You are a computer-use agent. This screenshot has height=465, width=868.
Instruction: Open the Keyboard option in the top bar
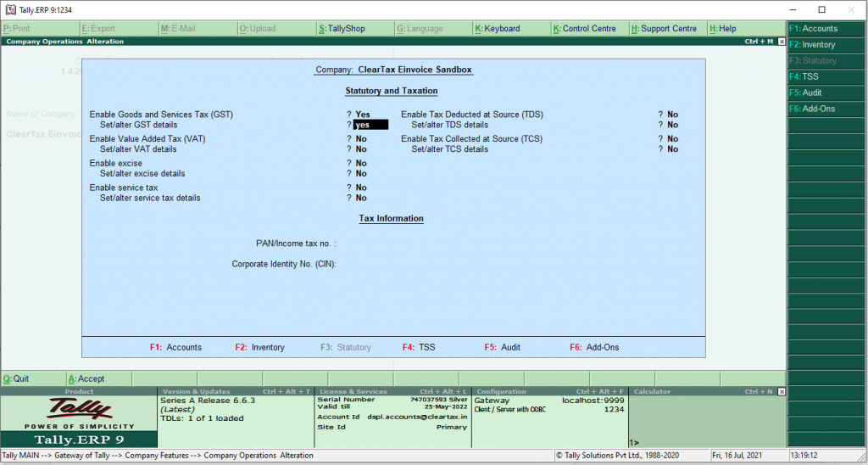tap(511, 28)
